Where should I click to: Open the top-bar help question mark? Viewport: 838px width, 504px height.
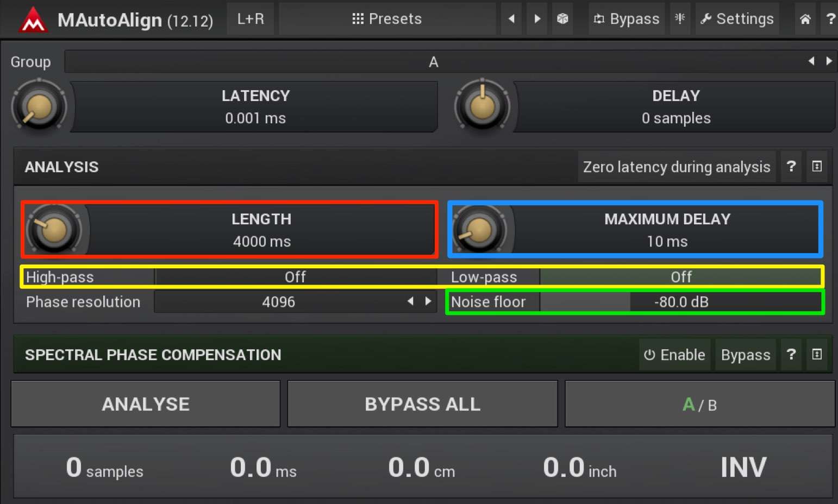830,19
